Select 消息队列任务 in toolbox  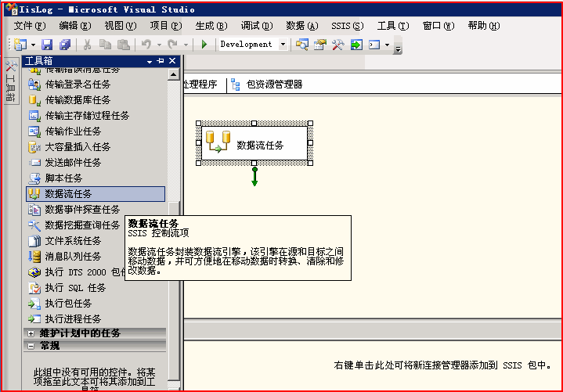(x=75, y=257)
